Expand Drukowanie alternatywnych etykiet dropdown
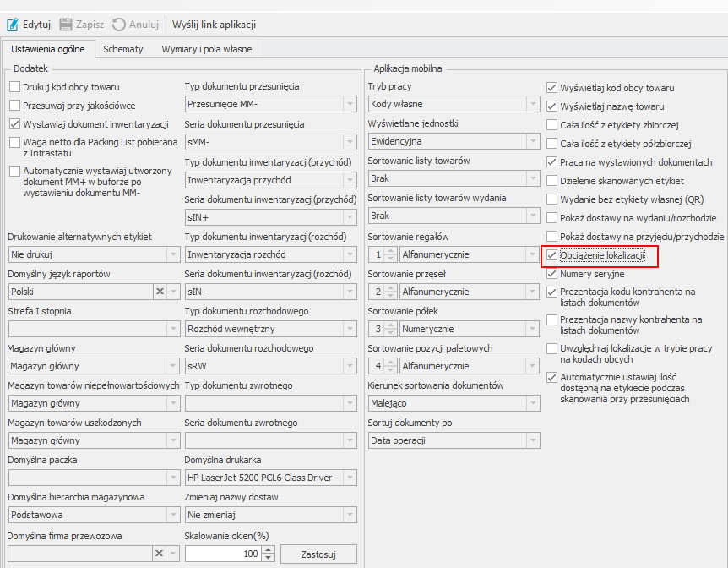The height and width of the screenshot is (568, 728). 172,254
